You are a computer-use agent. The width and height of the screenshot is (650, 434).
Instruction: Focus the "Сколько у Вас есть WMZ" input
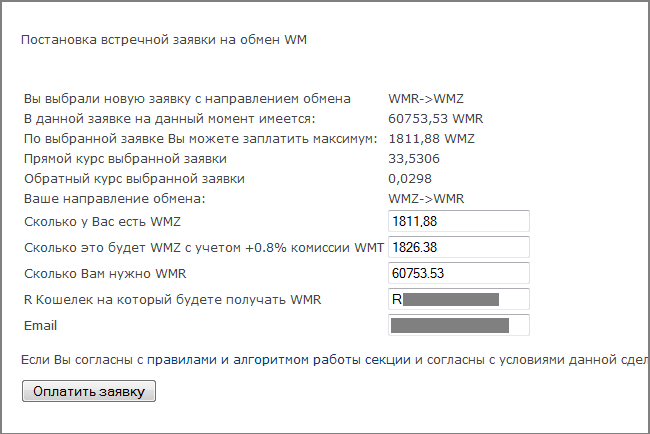click(458, 221)
